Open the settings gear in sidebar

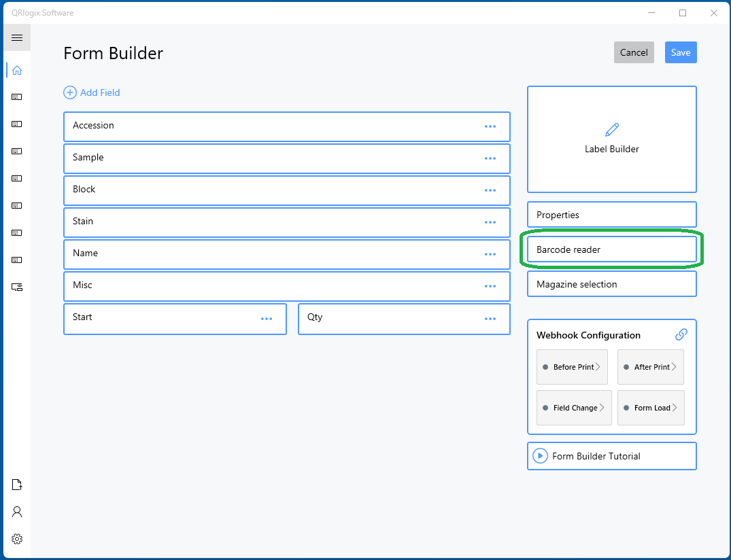(x=17, y=539)
